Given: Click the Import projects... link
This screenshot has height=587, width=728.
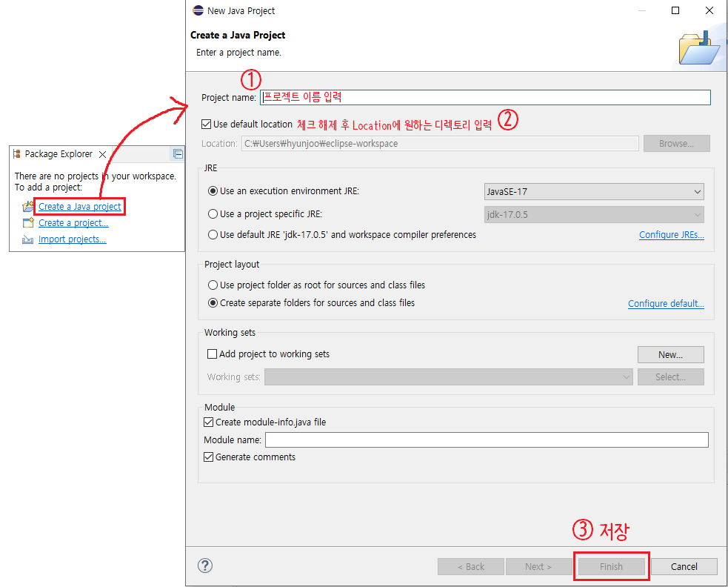Looking at the screenshot, I should [x=72, y=239].
